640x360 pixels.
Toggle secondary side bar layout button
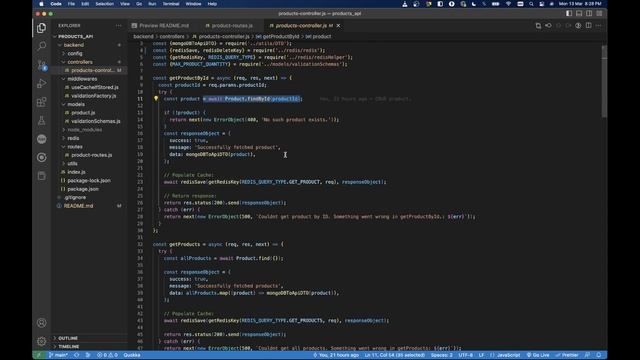(589, 13)
